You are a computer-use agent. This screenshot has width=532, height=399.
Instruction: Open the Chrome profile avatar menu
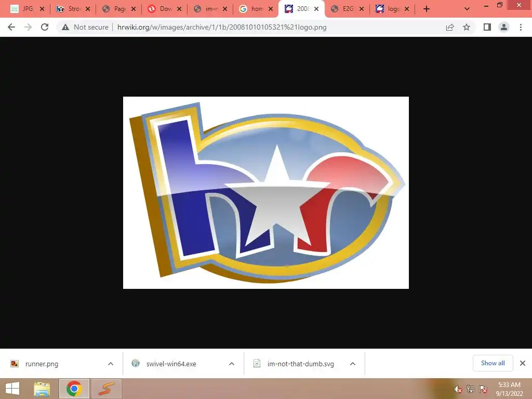[x=504, y=27]
